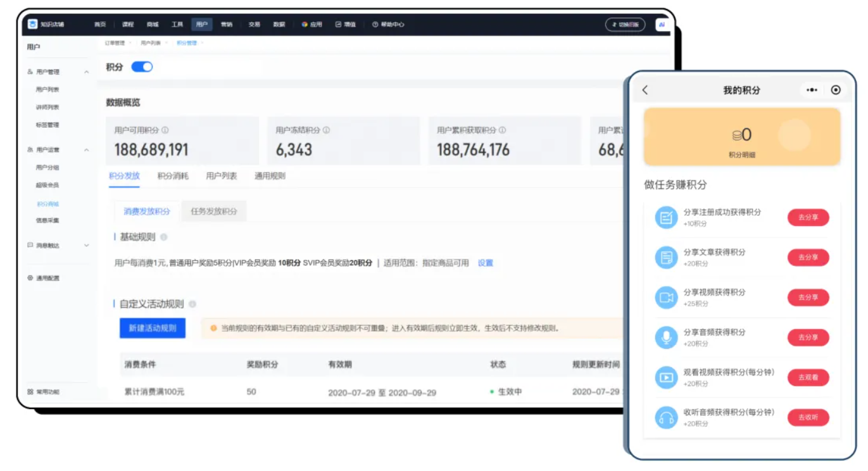Open 课程 in the top navigation
Image resolution: width=868 pixels, height=471 pixels.
[x=128, y=25]
